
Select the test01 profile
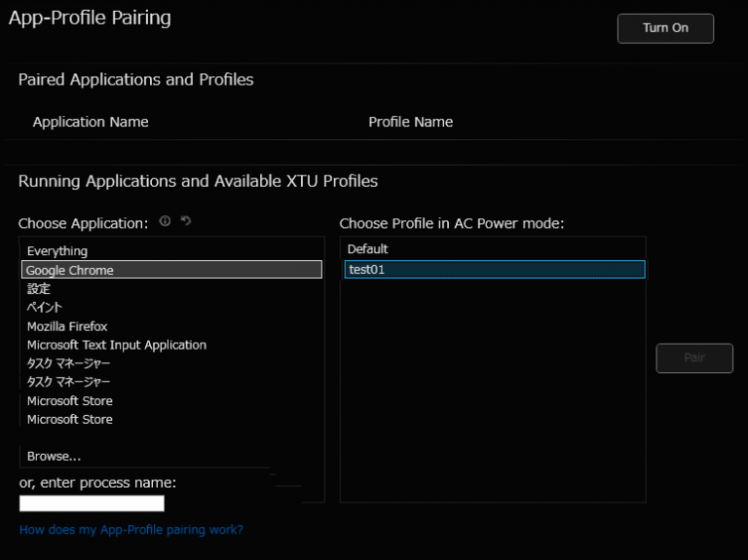click(x=495, y=270)
